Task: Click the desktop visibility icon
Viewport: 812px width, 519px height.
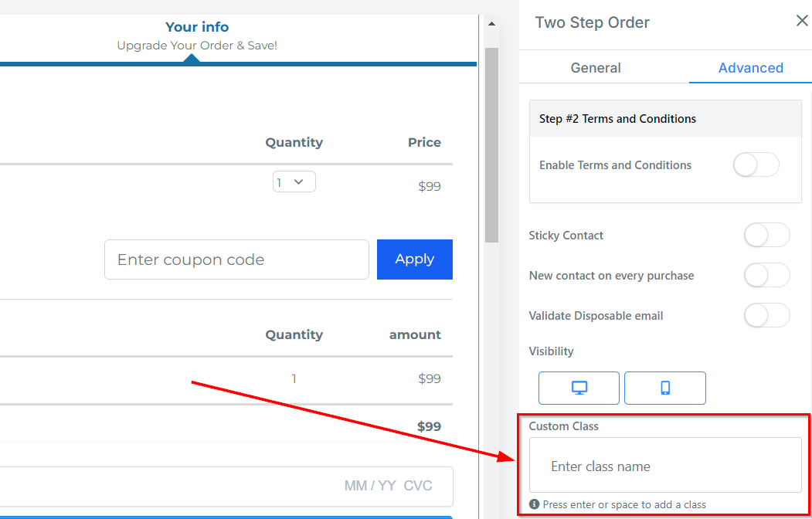Action: pos(579,388)
